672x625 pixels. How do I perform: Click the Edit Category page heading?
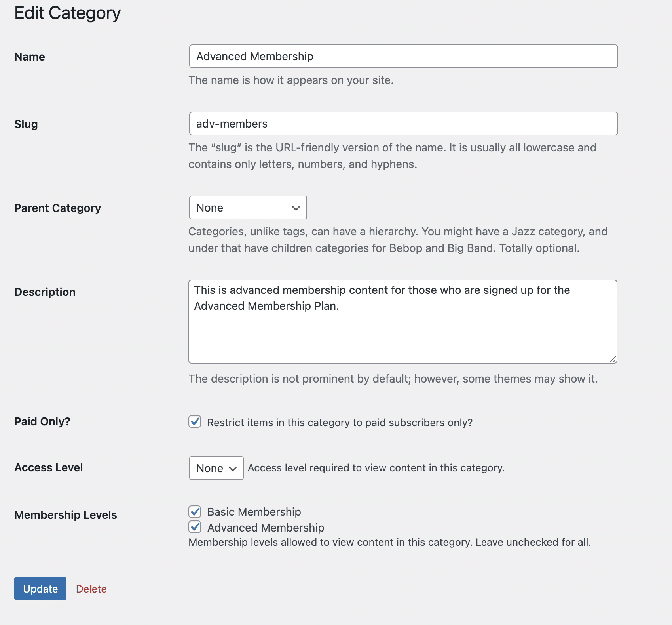tap(67, 13)
